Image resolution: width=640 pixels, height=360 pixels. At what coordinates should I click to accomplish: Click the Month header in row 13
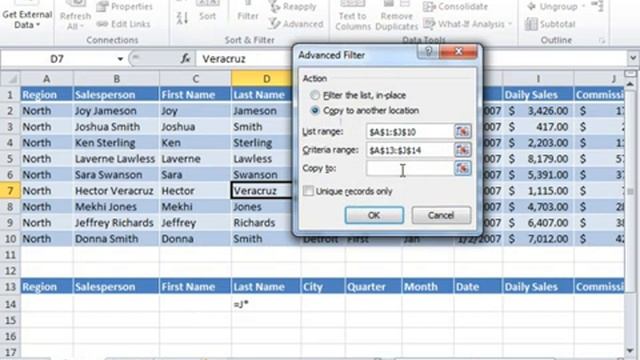point(428,287)
